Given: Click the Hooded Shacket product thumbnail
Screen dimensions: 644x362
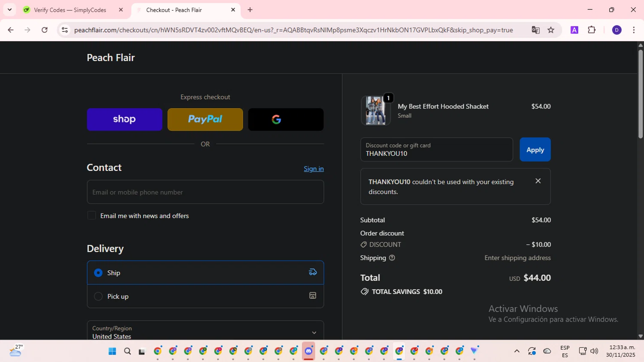Looking at the screenshot, I should [376, 111].
